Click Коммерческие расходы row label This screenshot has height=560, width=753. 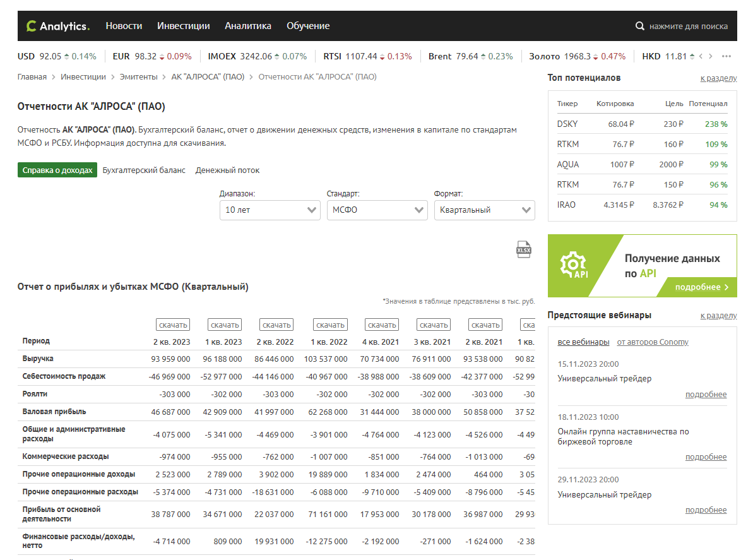[x=65, y=456]
